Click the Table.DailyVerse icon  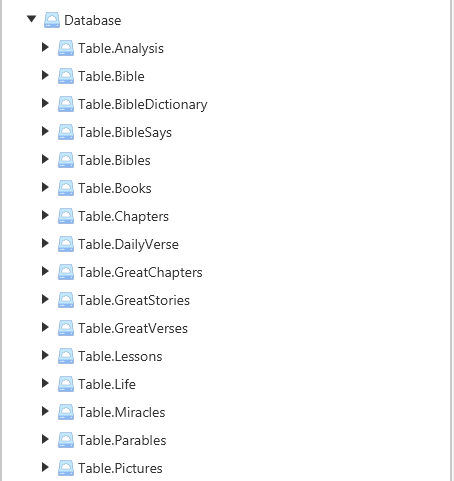[x=66, y=244]
